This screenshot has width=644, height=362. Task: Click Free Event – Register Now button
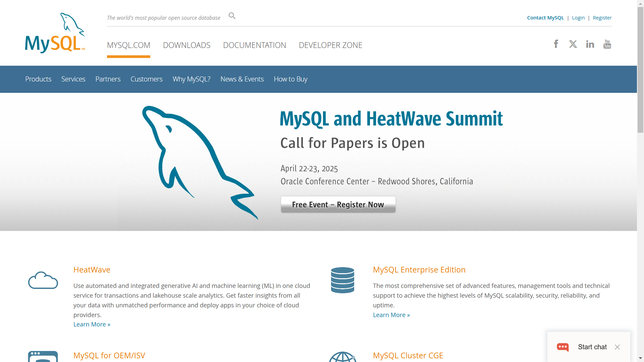(x=338, y=204)
